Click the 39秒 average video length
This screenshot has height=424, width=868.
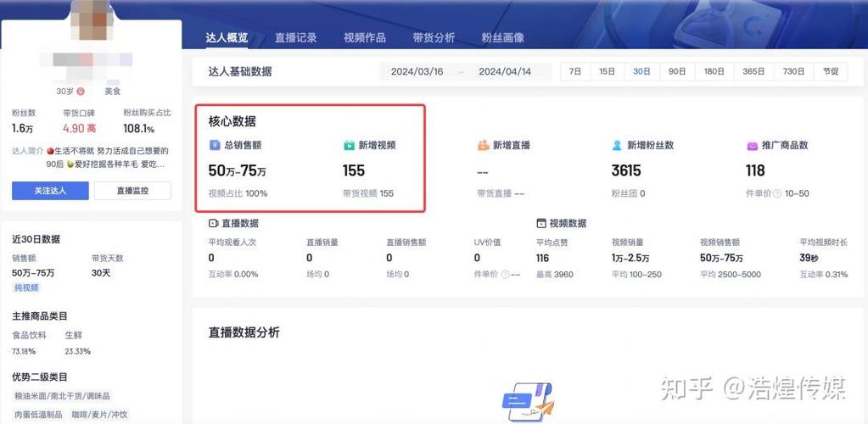click(809, 259)
